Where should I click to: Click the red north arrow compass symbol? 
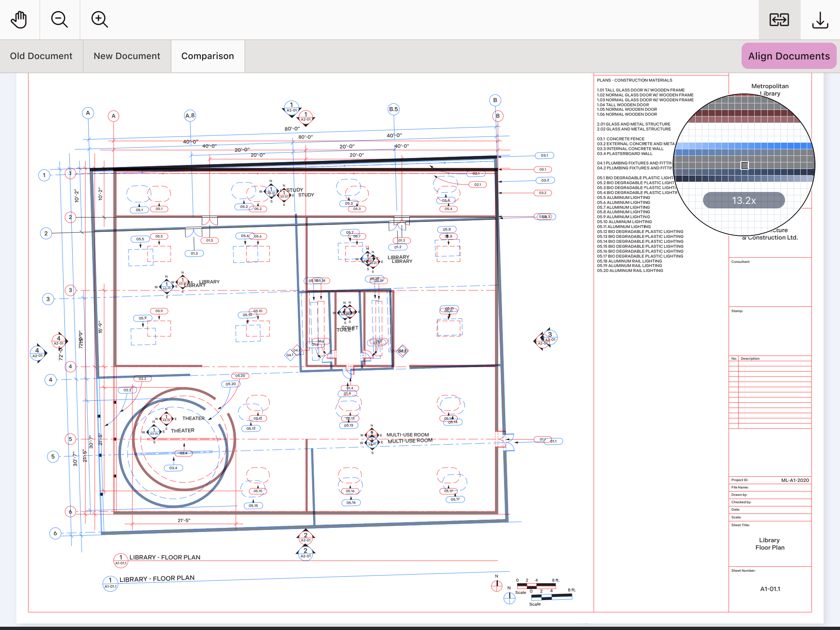tap(497, 586)
